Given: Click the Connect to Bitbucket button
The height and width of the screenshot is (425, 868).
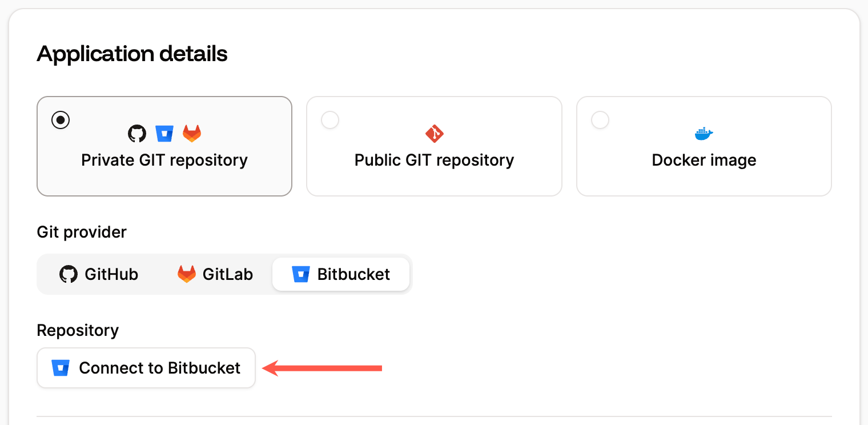Looking at the screenshot, I should click(146, 368).
